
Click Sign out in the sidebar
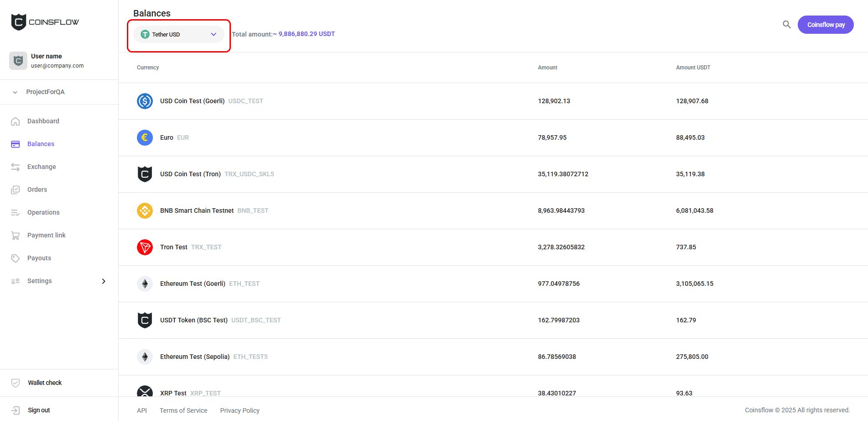[x=39, y=410]
